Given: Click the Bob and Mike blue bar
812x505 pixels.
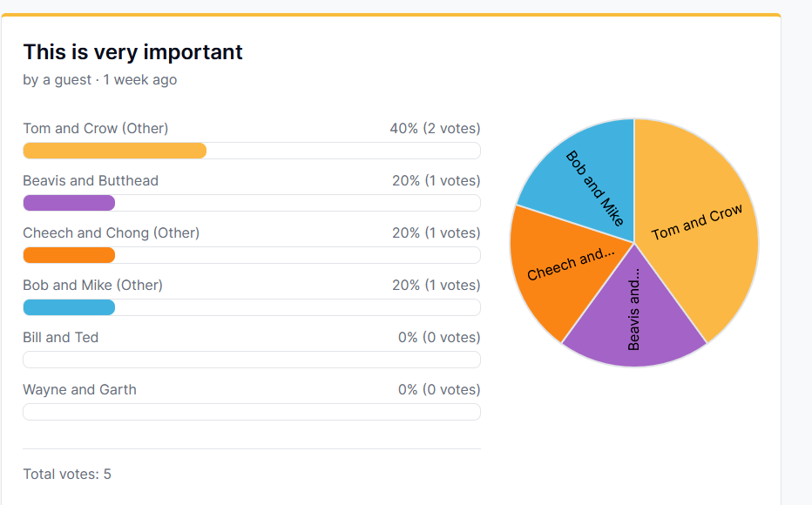Looking at the screenshot, I should 69,307.
